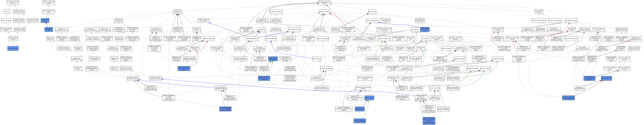644x125 pixels.
Task: Click the 'protein secretion' node
Action: (486, 68)
